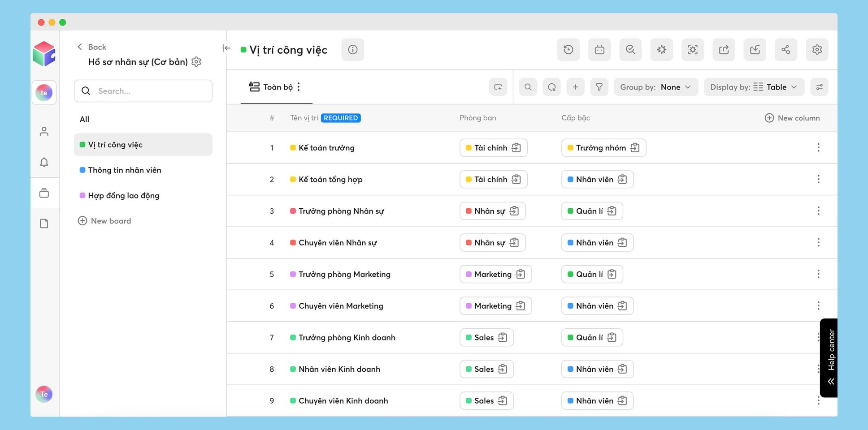Open the Hợp đồng lao động board
This screenshot has height=430, width=868.
coord(143,195)
